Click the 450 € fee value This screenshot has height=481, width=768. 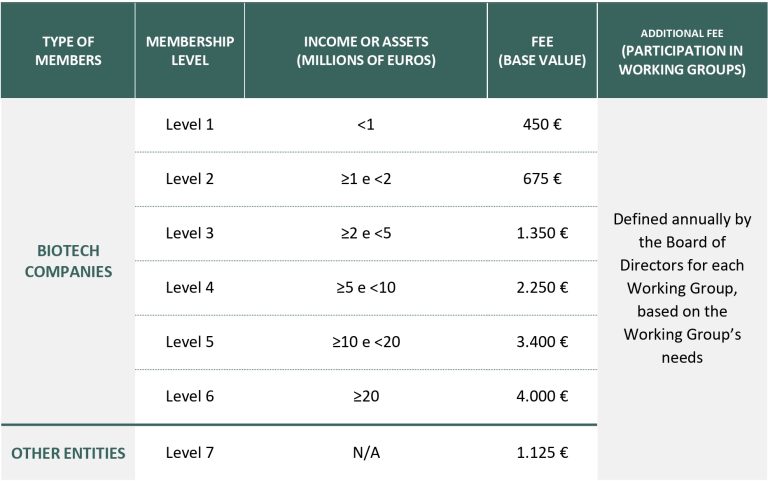click(542, 125)
